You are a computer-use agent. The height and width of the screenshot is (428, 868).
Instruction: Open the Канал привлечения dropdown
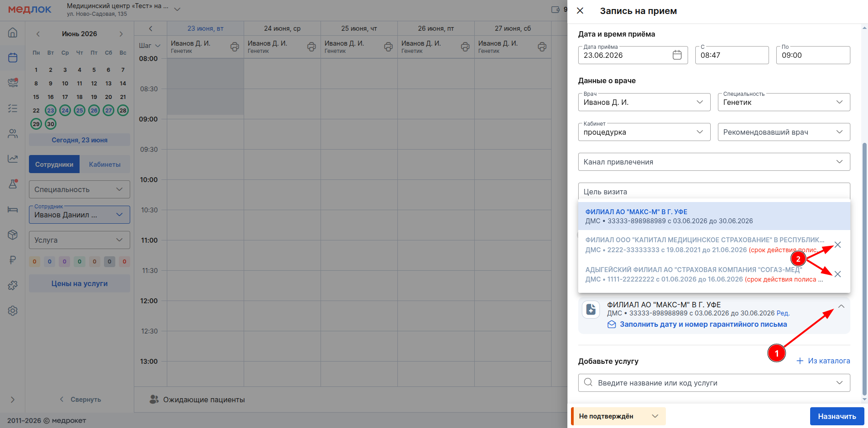pos(714,162)
